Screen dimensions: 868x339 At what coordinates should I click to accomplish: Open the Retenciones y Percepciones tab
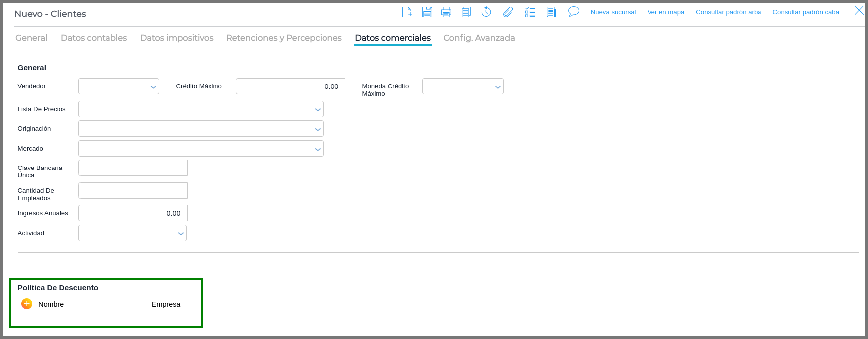coord(284,38)
